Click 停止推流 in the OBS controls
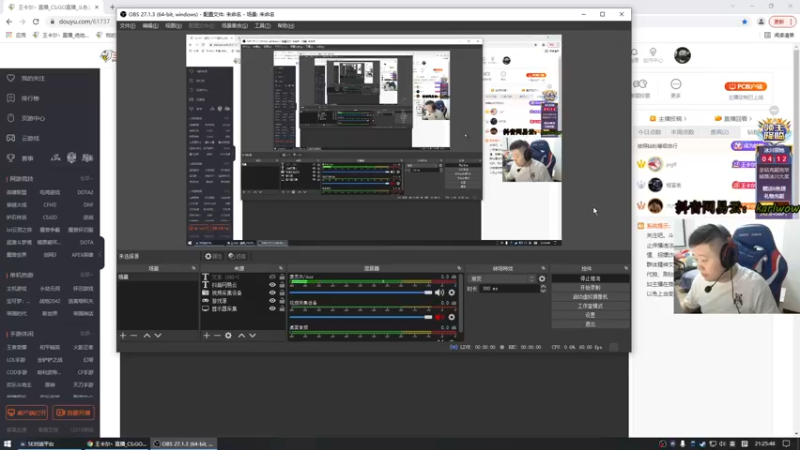The height and width of the screenshot is (450, 800). pyautogui.click(x=590, y=279)
